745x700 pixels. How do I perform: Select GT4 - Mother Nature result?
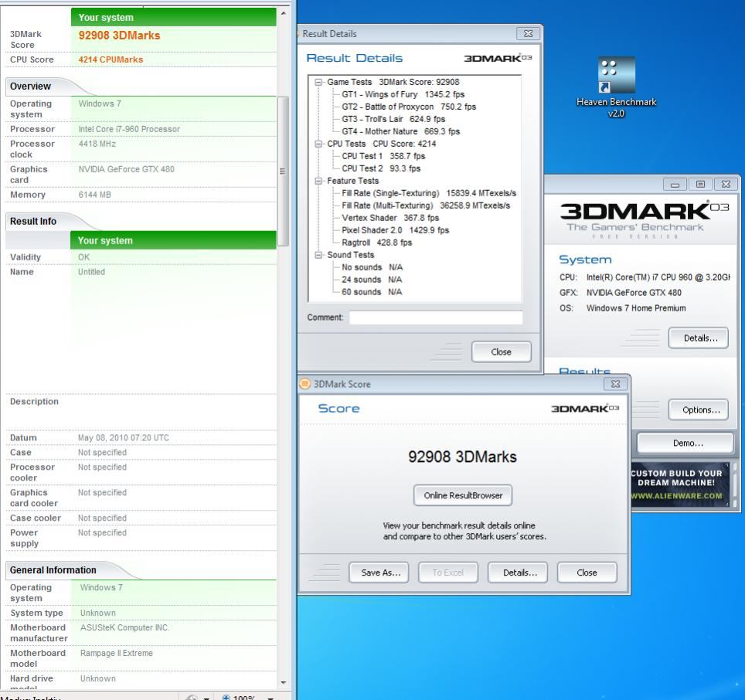point(400,131)
